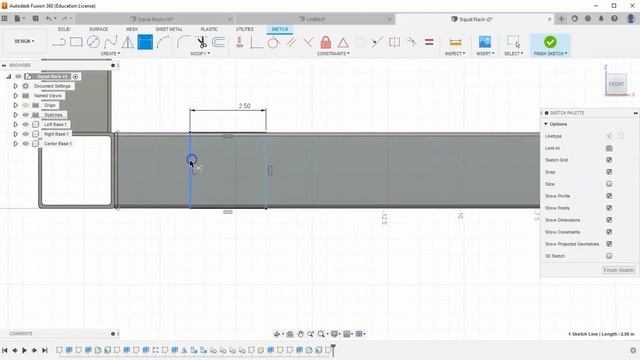Collapse the Options section in Sketch Palette
Screen dimensions: 640x360
coord(546,124)
